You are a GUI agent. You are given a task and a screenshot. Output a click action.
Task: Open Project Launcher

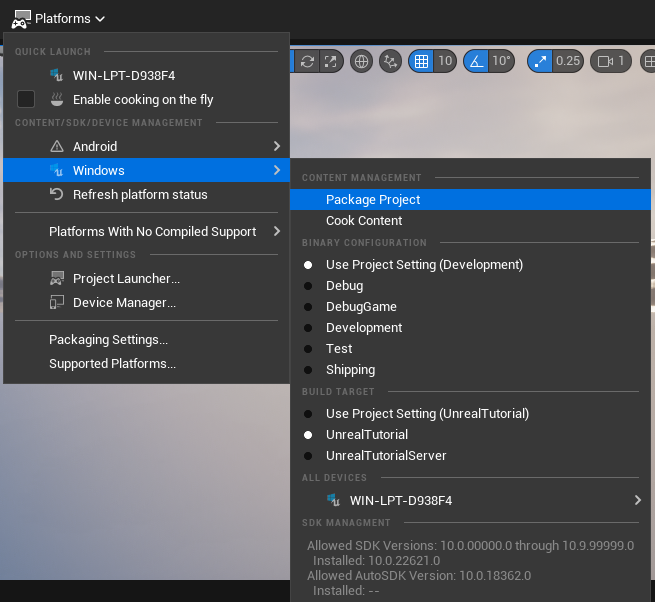click(126, 279)
